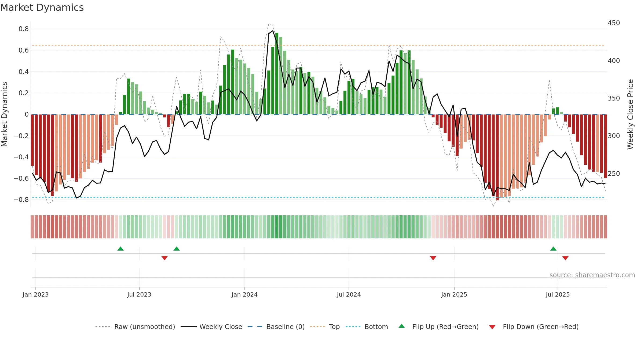Click the Jul 2023 x-axis label
The image size is (644, 362).
click(x=139, y=294)
